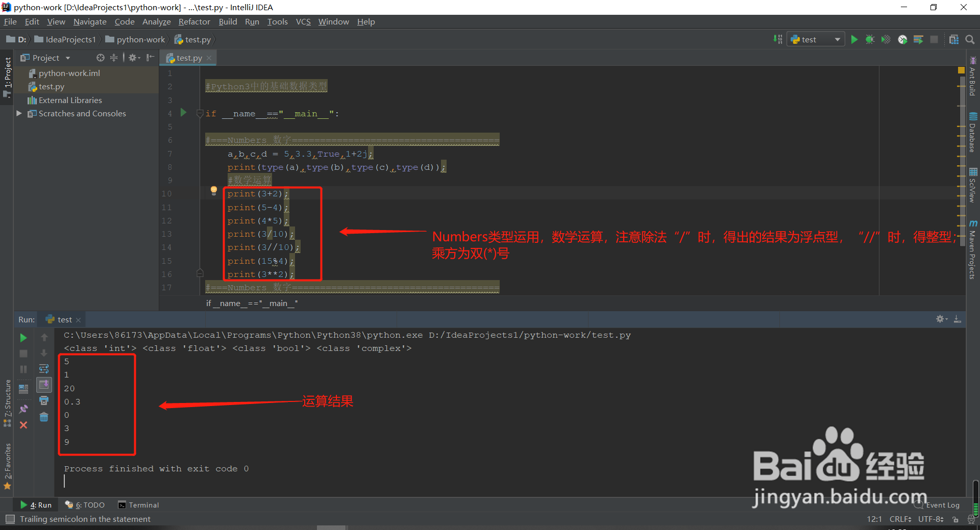Run the test configuration with green play button
The width and height of the screenshot is (980, 530).
point(854,39)
